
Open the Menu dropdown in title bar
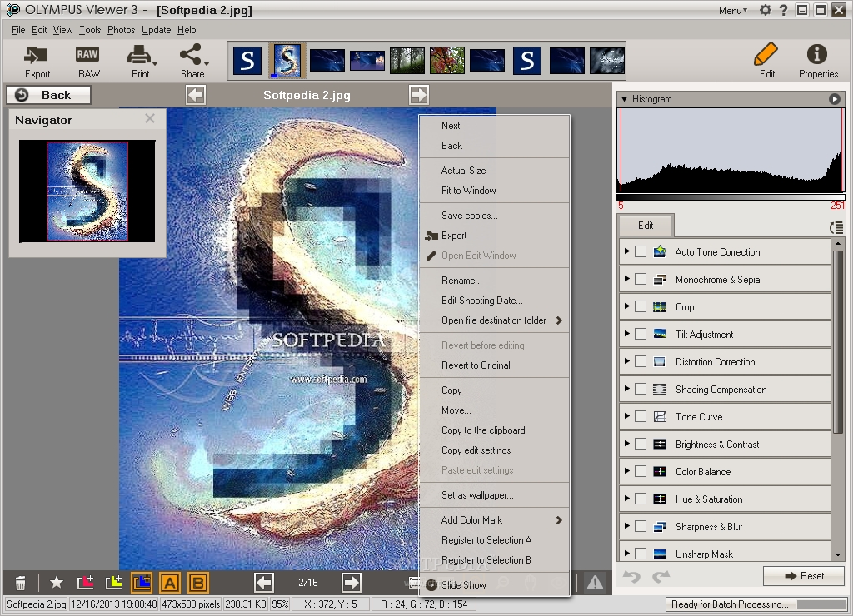(733, 10)
